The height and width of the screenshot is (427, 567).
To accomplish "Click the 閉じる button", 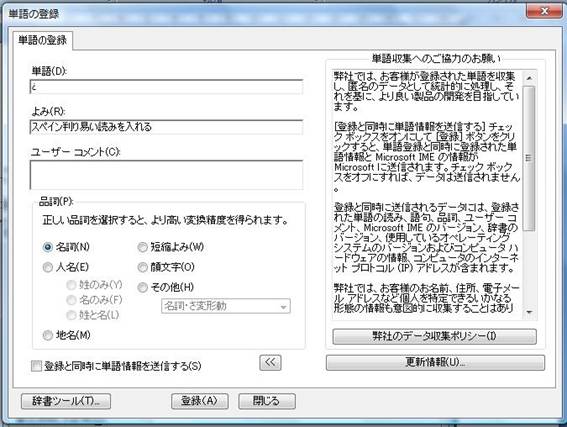I will tap(267, 401).
